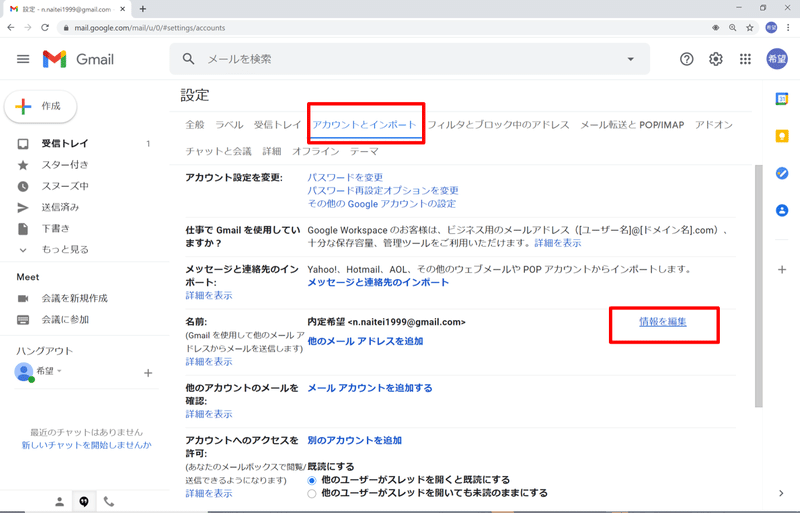Viewport: 800px width, 513px height.
Task: Open Hangouts contacts person icon
Action: 60,502
